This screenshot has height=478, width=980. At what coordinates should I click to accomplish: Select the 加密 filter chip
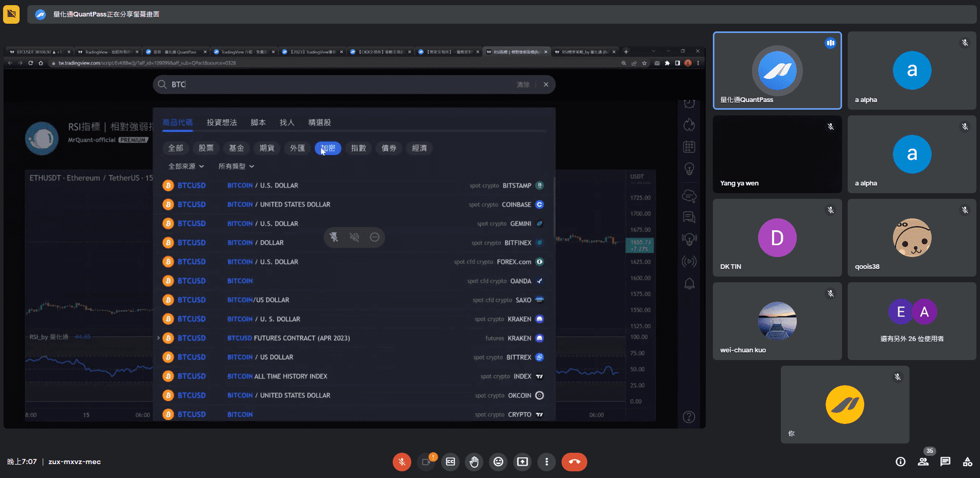click(328, 148)
